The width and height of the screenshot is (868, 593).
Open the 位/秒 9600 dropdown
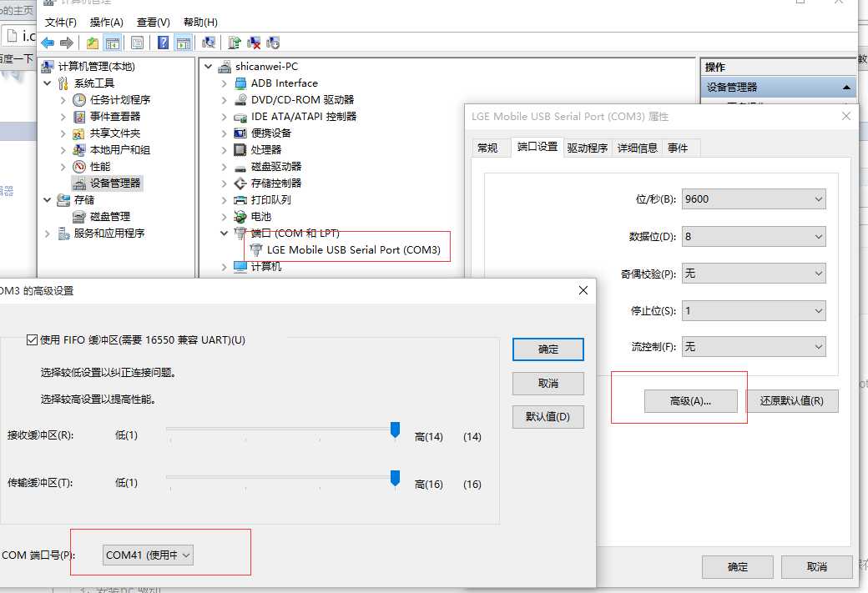(754, 199)
